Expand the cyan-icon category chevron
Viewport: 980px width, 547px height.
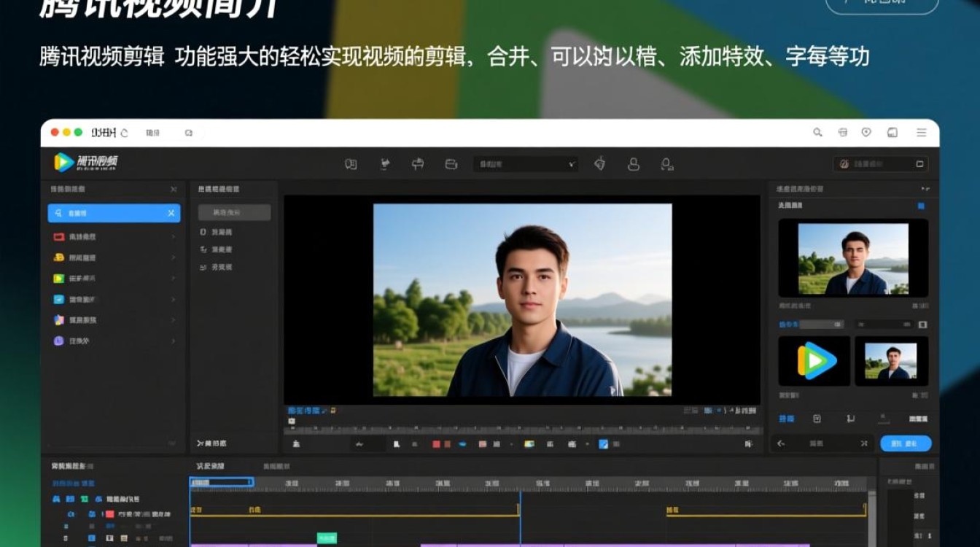(173, 299)
